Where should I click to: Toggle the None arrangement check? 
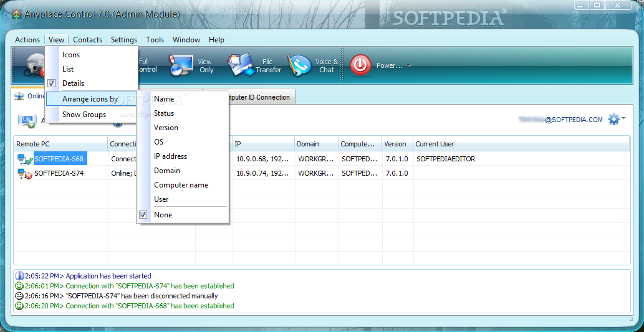pos(143,215)
